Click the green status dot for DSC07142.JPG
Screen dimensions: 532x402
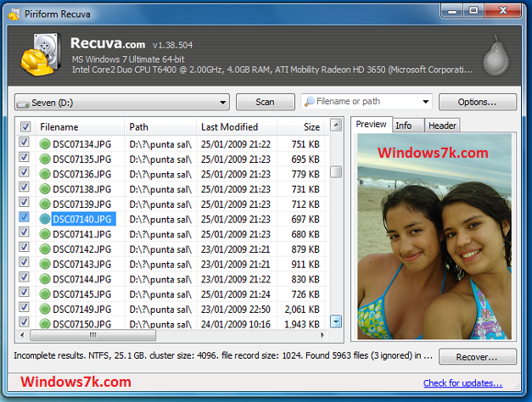(x=45, y=249)
